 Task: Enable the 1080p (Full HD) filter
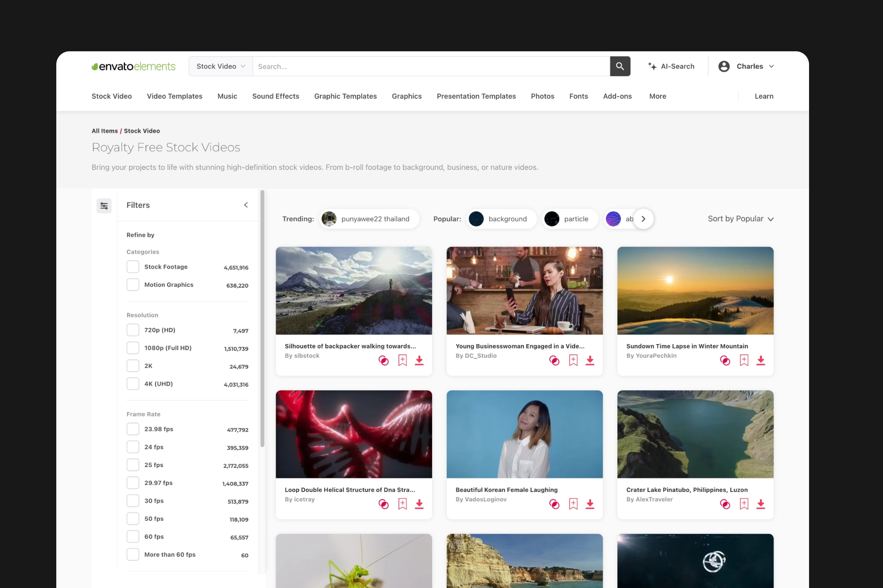133,348
